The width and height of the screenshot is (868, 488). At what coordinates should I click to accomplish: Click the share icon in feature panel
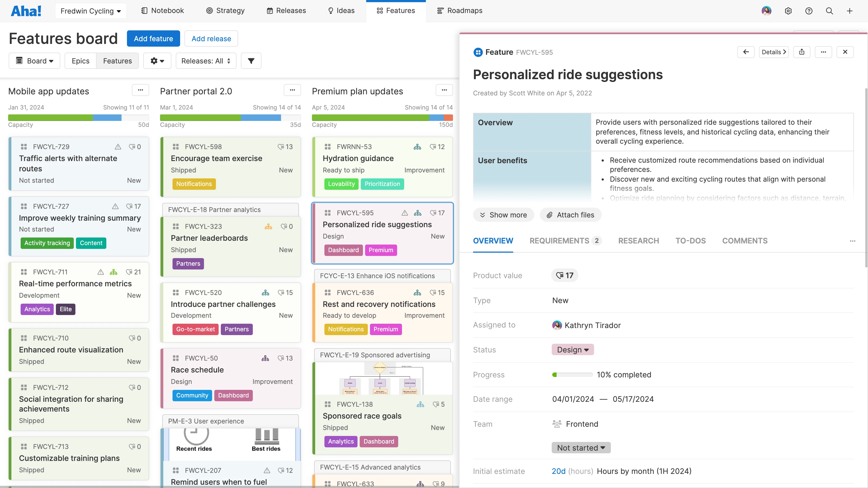(x=802, y=52)
